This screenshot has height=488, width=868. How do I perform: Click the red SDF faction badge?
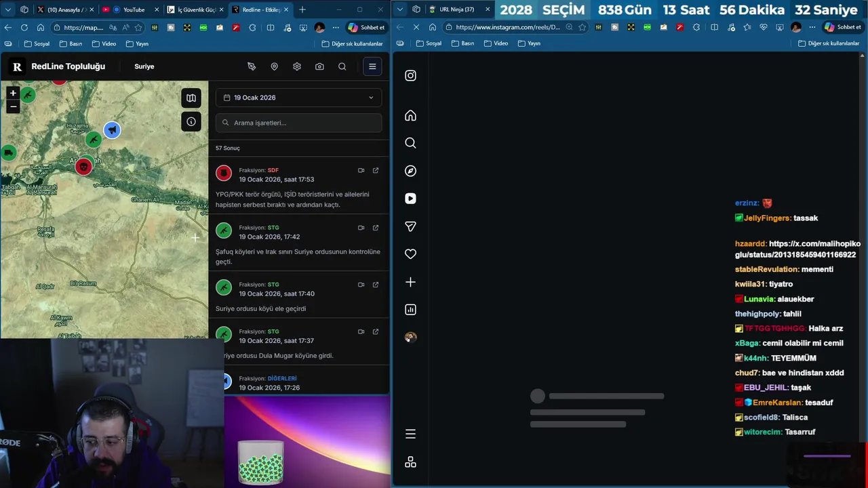224,173
